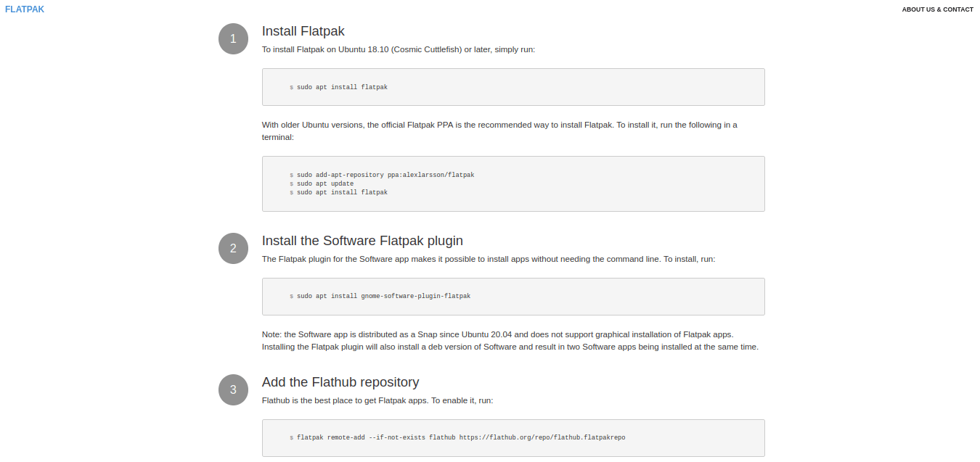This screenshot has height=462, width=980.
Task: Click the 'Flathub is the best place' sentence
Action: [377, 400]
